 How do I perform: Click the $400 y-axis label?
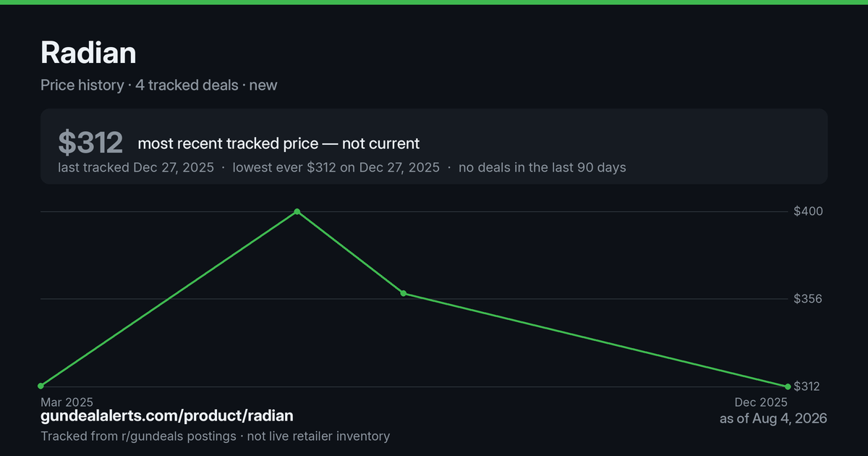tap(808, 211)
